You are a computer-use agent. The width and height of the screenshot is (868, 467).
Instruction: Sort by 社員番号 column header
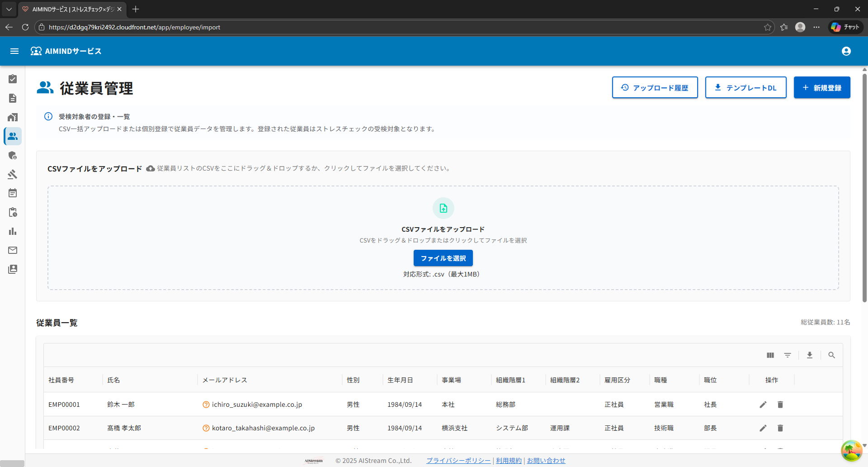[61, 380]
